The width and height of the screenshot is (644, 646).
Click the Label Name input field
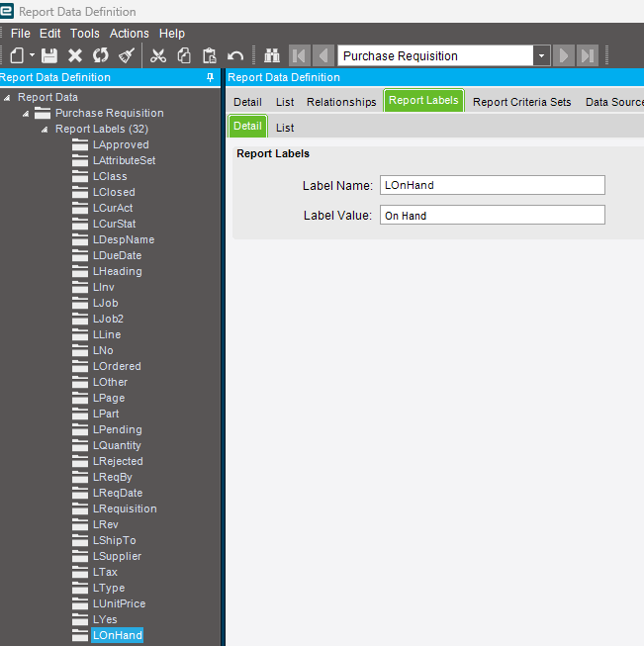(x=493, y=185)
